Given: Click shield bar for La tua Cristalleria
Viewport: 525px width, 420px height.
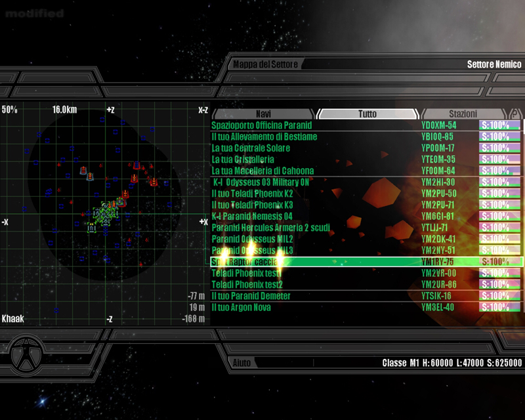Looking at the screenshot, I should (x=500, y=159).
